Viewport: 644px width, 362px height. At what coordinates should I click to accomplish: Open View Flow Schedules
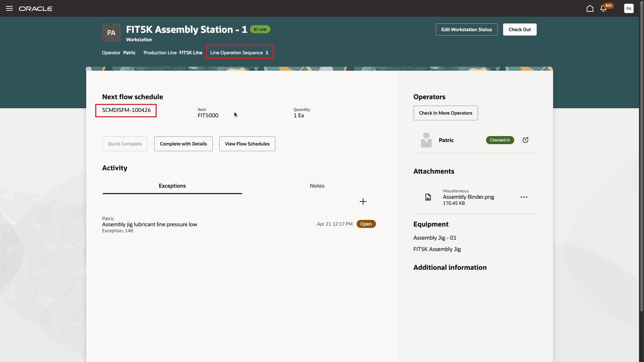[x=247, y=144]
